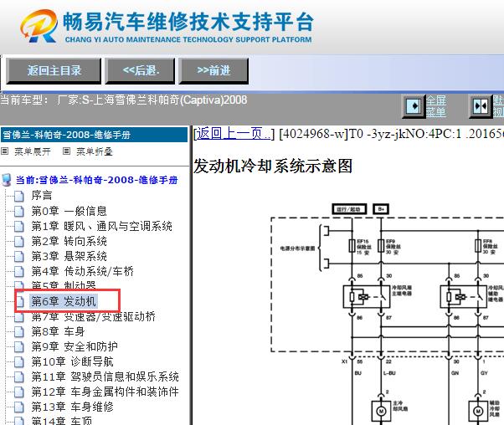504x425 pixels.
Task: Open 第5章 制动器
Action: [64, 285]
